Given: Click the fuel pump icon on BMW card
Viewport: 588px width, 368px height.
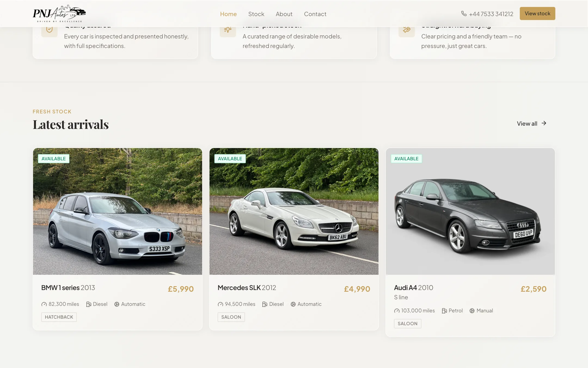Looking at the screenshot, I should tap(88, 304).
